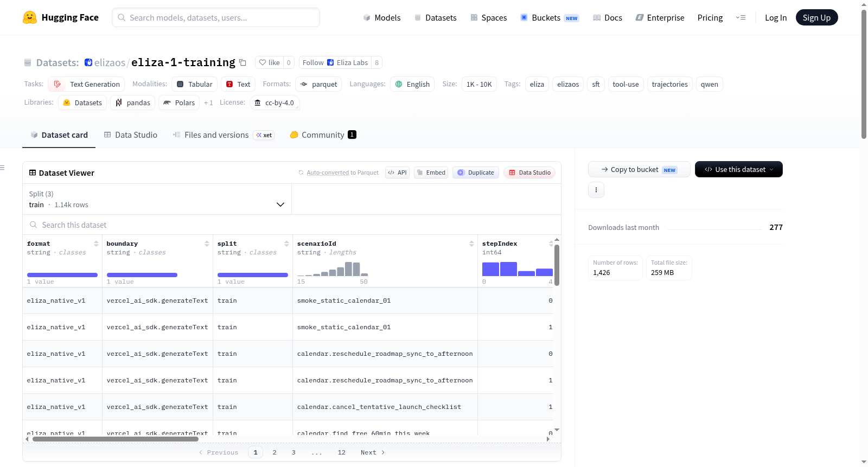Screen dimensions: 868x467
Task: Click the Duplicate button
Action: point(476,172)
